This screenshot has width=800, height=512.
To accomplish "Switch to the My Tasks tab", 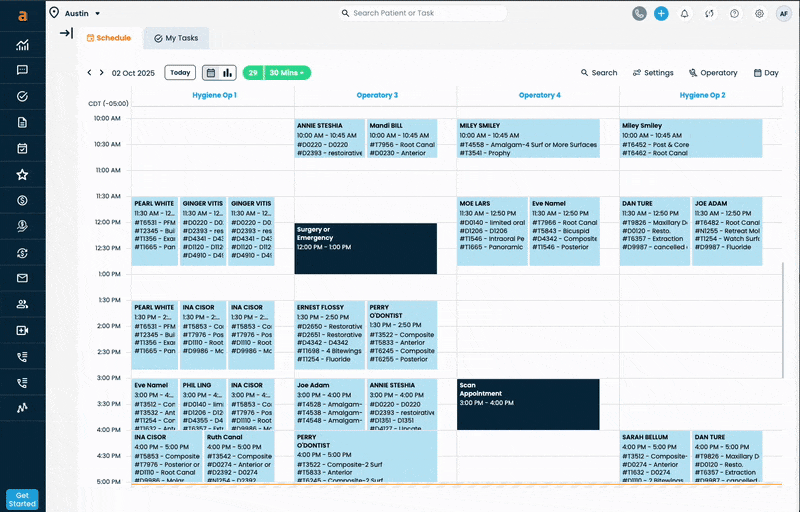I will click(176, 37).
